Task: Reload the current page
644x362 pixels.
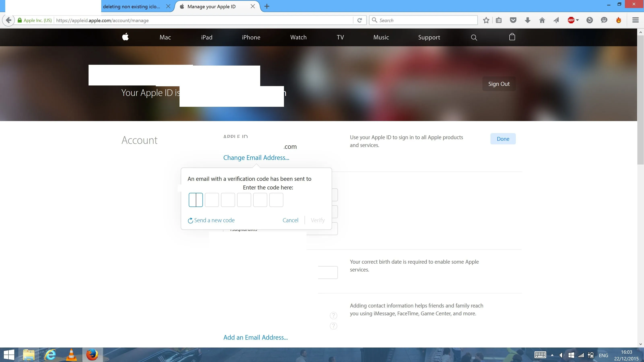Action: pyautogui.click(x=359, y=20)
